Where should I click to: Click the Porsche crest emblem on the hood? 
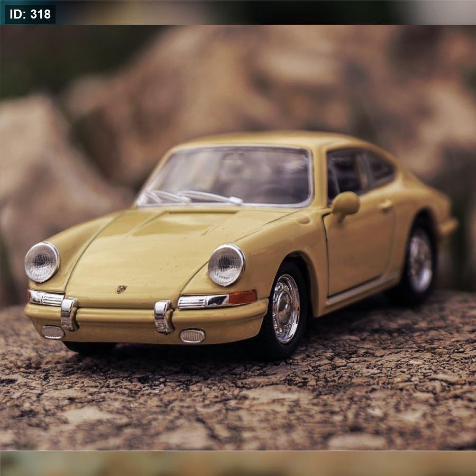[122, 289]
